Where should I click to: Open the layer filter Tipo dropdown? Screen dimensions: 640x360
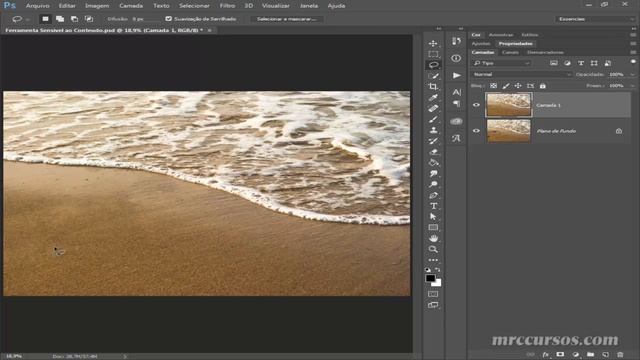click(502, 63)
